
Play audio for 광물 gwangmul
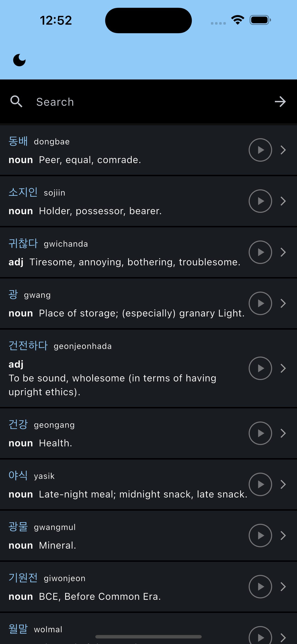coord(260,536)
